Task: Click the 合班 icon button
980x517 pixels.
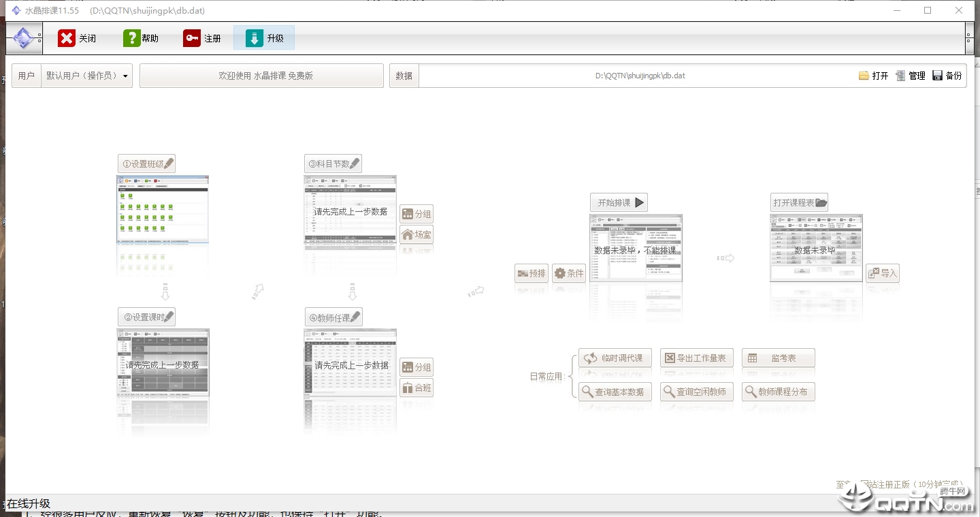Action: pos(416,388)
